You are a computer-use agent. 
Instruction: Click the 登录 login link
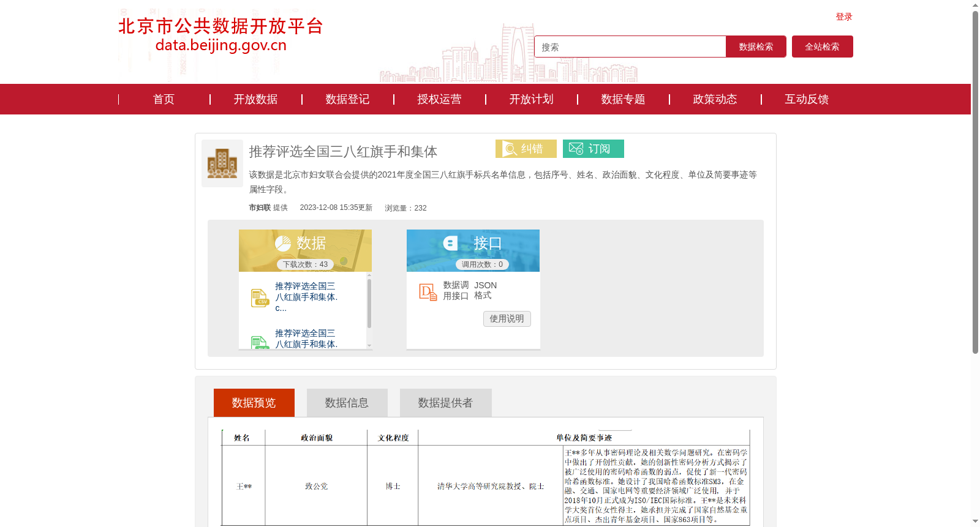[844, 17]
